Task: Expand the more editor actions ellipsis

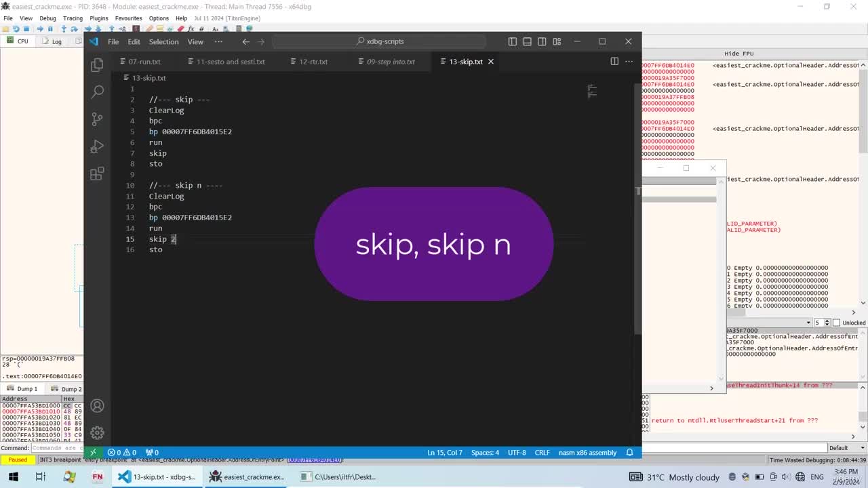Action: (629, 61)
